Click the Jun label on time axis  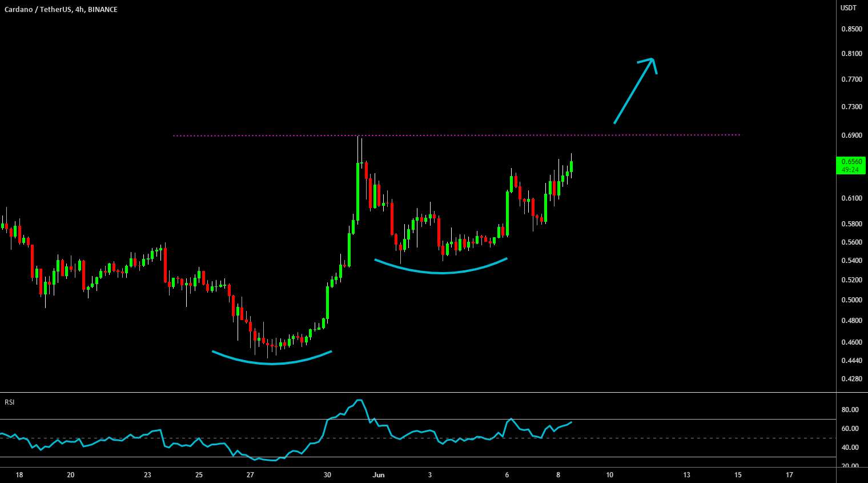(379, 475)
